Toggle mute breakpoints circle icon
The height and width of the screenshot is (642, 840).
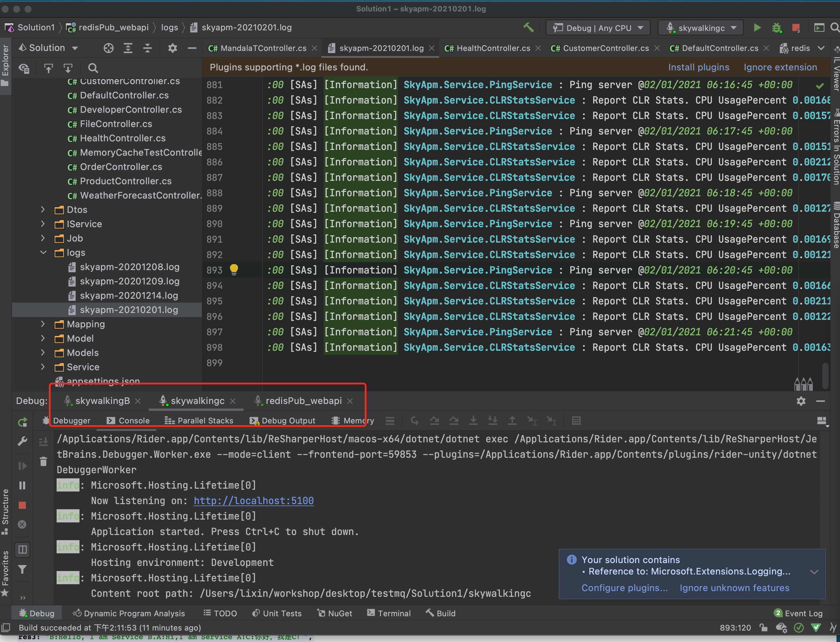[x=23, y=524]
